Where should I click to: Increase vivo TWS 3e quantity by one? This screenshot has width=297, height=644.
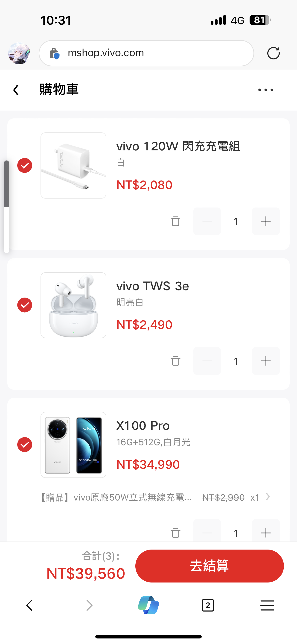[266, 361]
